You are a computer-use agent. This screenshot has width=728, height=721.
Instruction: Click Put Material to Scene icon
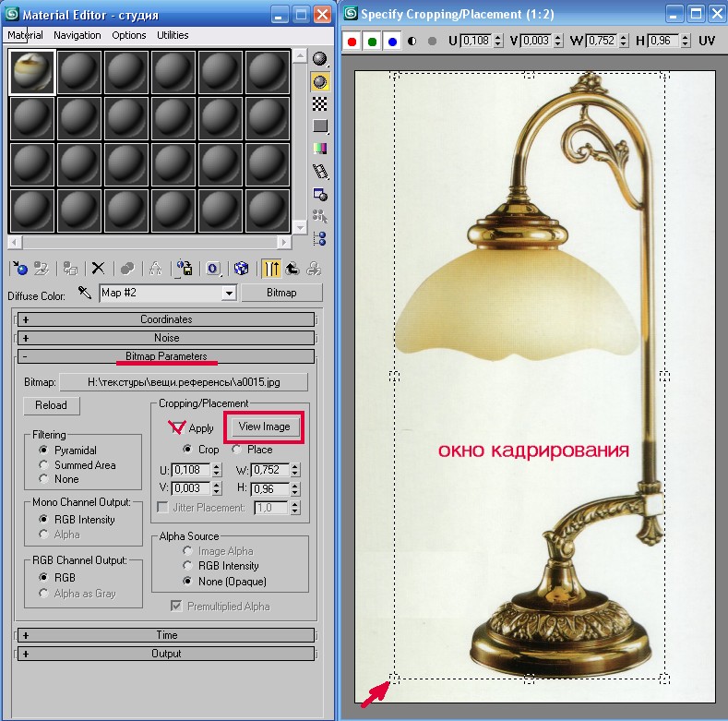click(42, 269)
